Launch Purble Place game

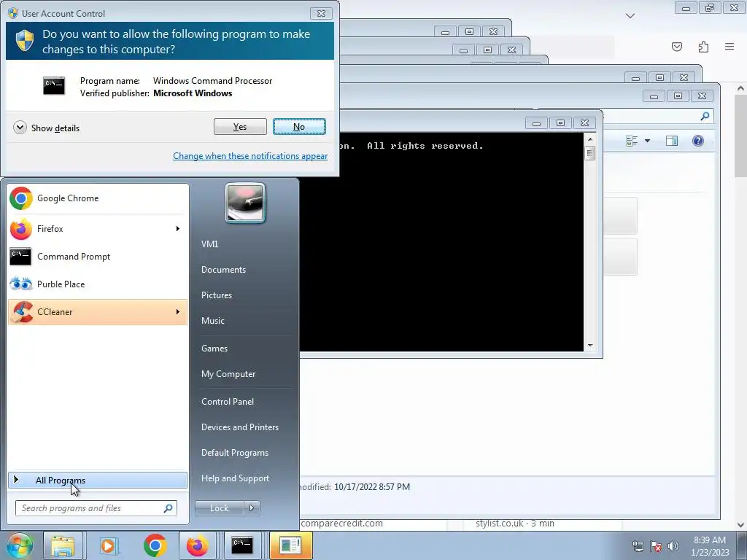click(x=98, y=284)
